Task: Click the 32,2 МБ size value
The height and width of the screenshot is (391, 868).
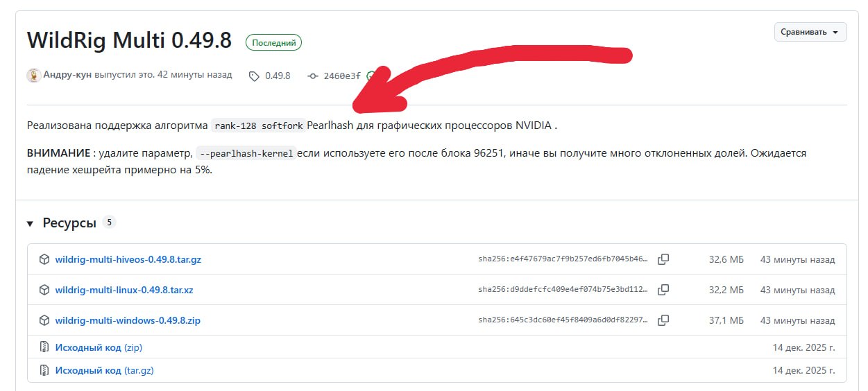Action: pyautogui.click(x=726, y=290)
